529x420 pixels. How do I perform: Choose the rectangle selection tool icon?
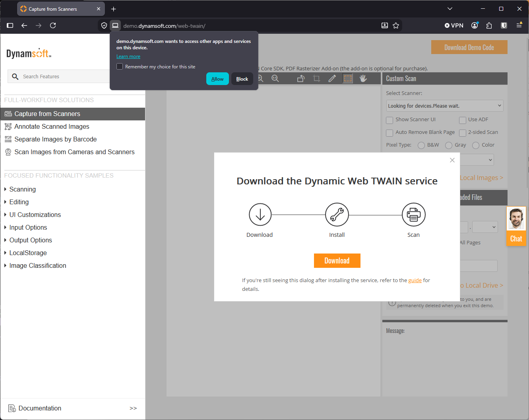click(x=348, y=79)
